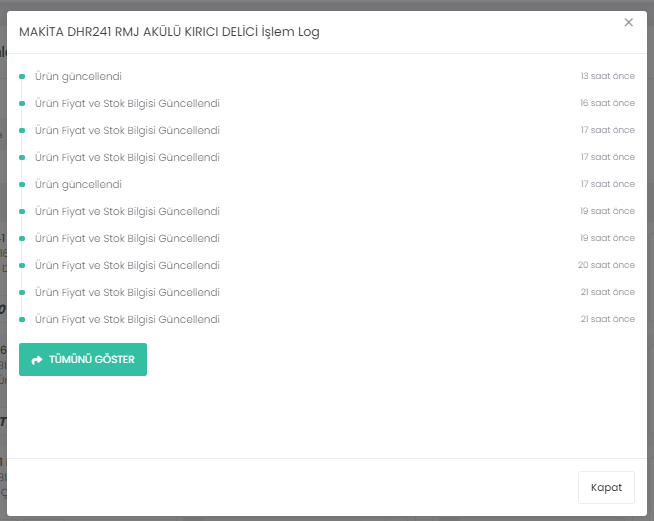Click the '20 saat önce' timestamp
This screenshot has height=521, width=654.
coord(606,265)
